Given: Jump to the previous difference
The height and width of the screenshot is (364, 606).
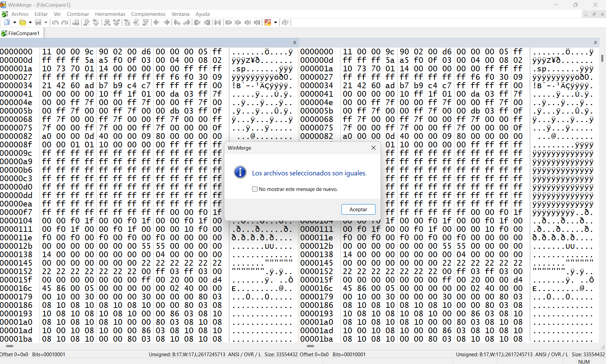Looking at the screenshot, I should click(96, 22).
